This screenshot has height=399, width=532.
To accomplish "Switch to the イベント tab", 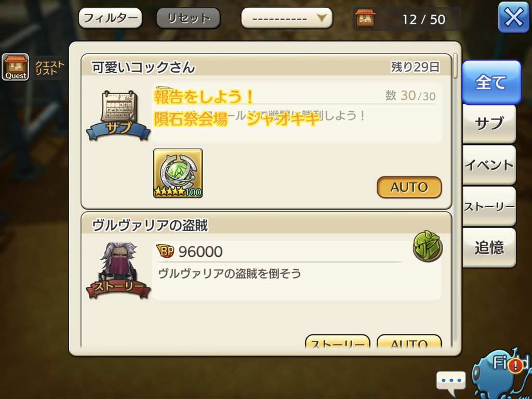I will coord(489,165).
